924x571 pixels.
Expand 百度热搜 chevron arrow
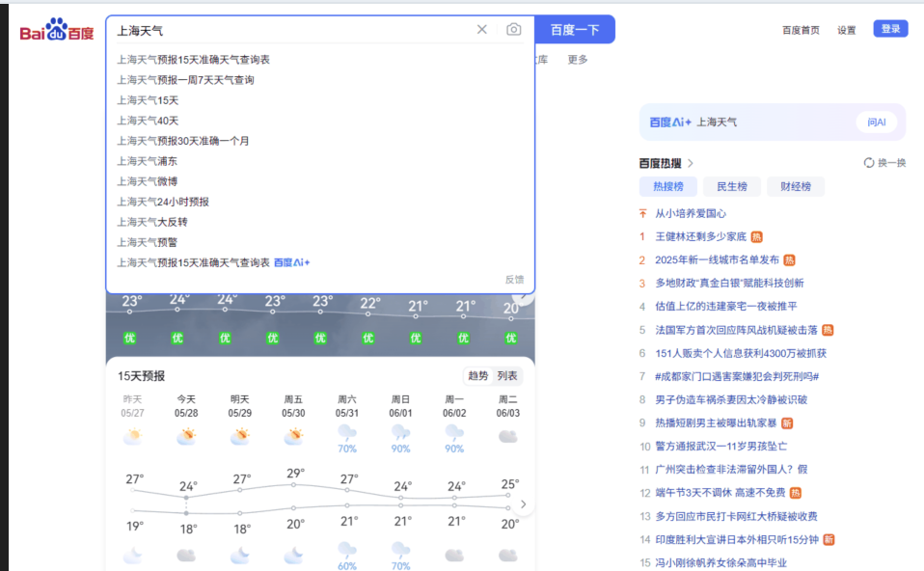pos(691,163)
